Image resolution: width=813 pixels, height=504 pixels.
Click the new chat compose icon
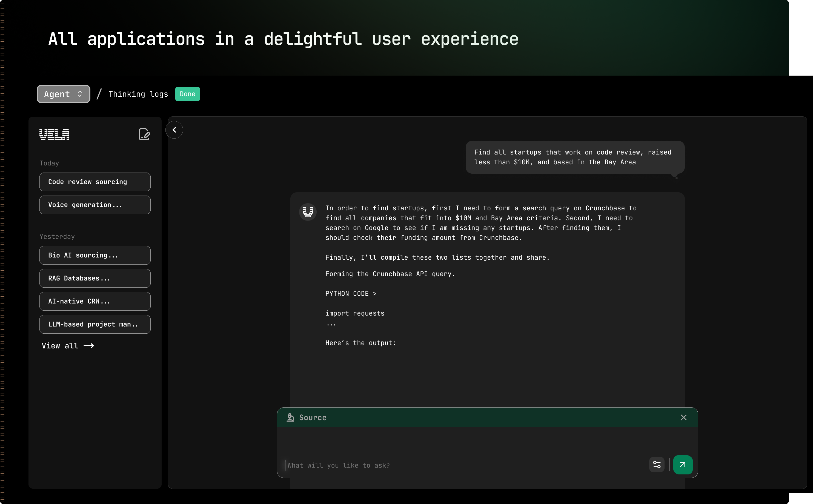(144, 134)
